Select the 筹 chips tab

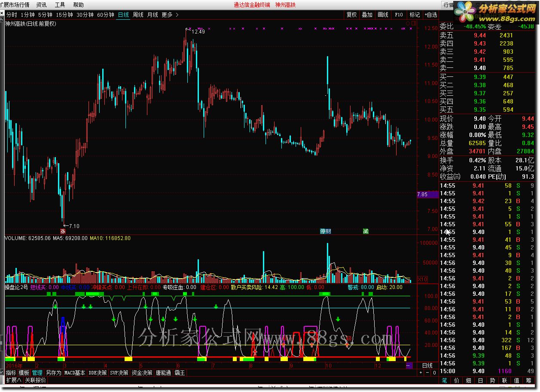[529, 380]
